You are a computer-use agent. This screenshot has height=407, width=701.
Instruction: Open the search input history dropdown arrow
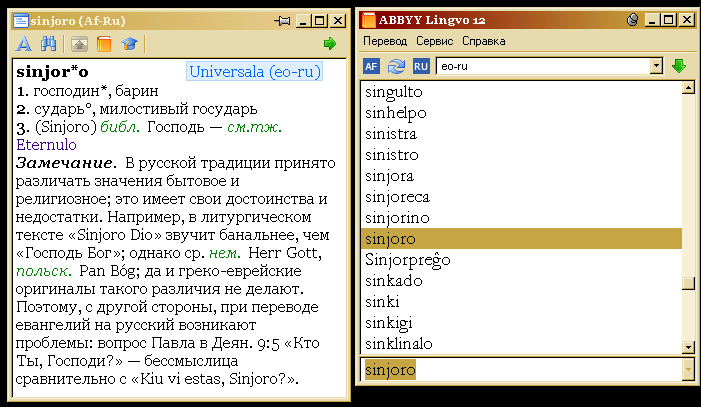[x=688, y=369]
